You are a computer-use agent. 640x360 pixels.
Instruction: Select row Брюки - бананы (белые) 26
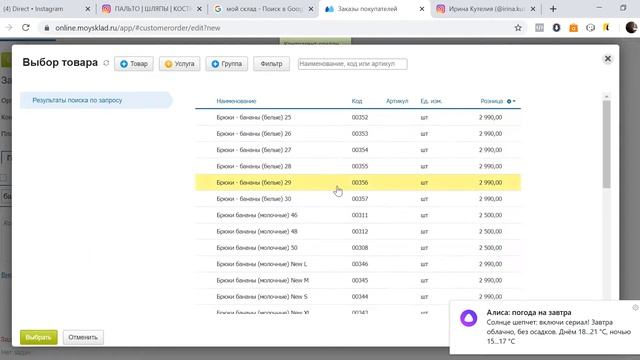(x=358, y=134)
